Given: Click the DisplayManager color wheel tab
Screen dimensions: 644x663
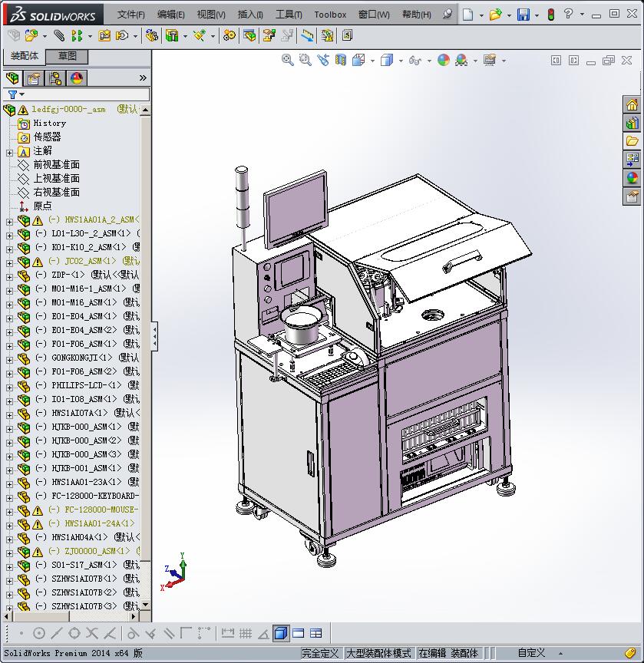Looking at the screenshot, I should pyautogui.click(x=77, y=78).
